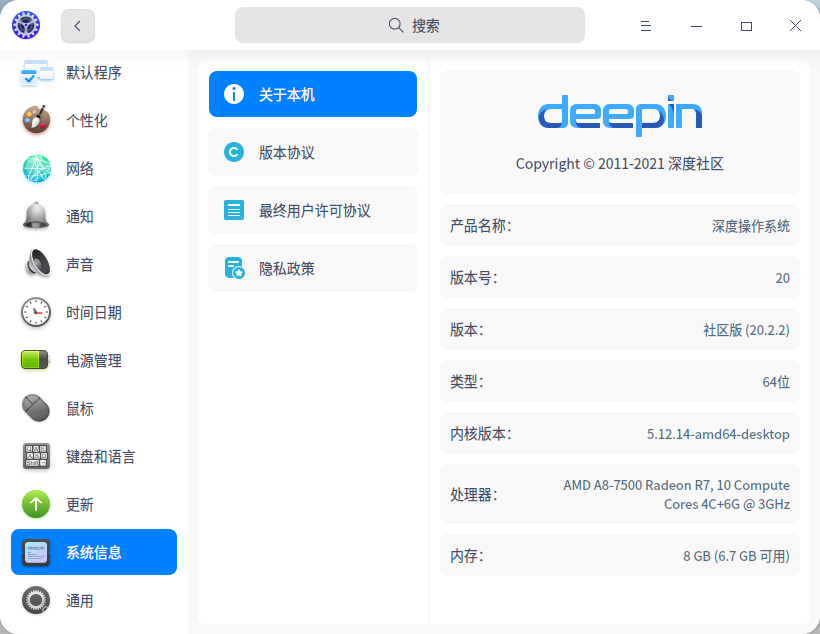Open Notifications (通知) bell icon
This screenshot has width=820, height=634.
point(36,217)
